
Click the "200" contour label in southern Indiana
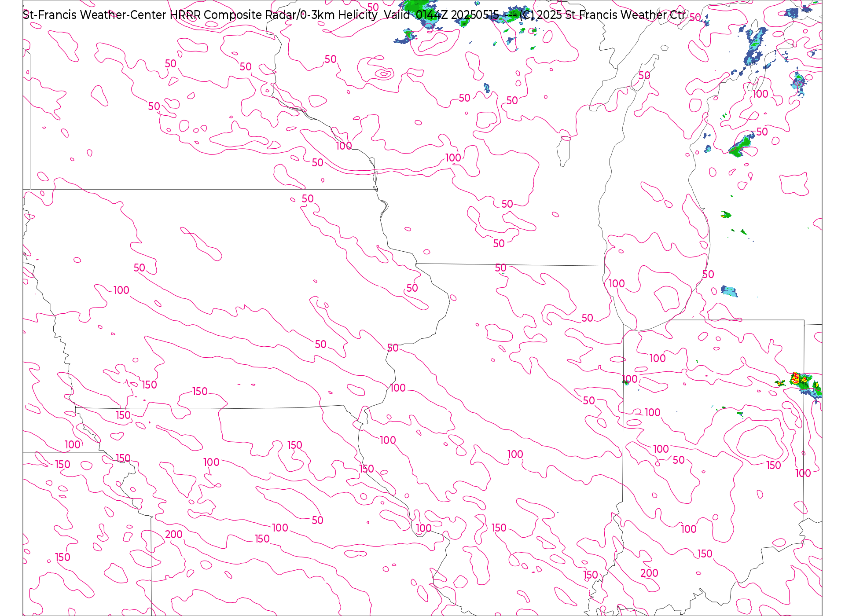click(649, 573)
